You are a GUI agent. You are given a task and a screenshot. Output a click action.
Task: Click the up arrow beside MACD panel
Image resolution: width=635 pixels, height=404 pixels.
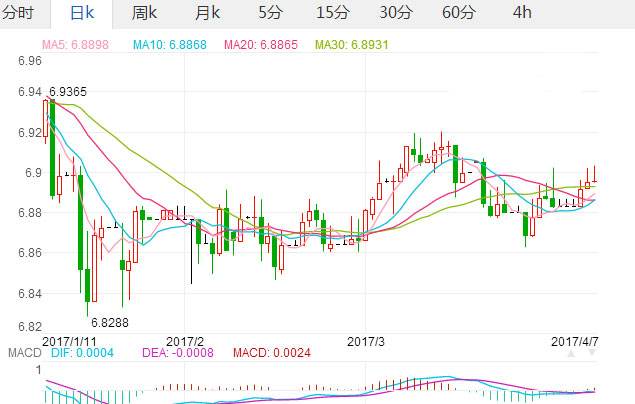tap(572, 352)
